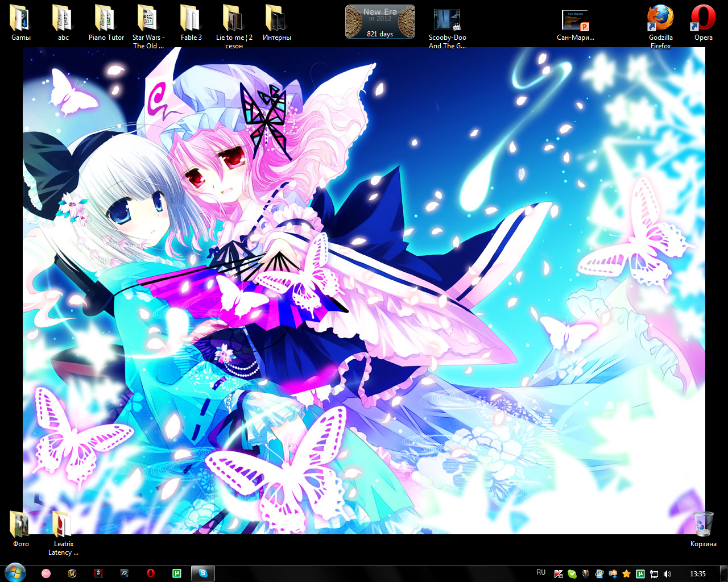This screenshot has width=728, height=582.
Task: Click the 13:35 system clock
Action: tap(698, 574)
